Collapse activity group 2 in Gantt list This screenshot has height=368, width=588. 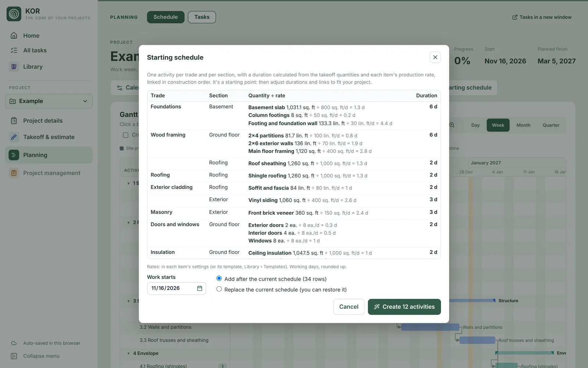129,223
